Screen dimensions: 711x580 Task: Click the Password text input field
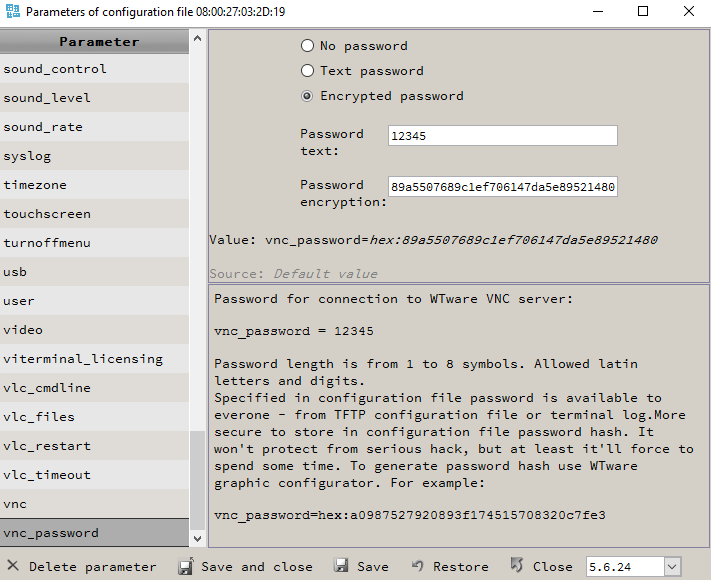click(502, 136)
